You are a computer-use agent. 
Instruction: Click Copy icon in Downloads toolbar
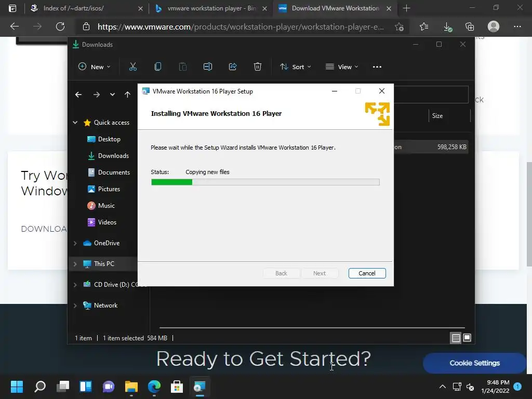pyautogui.click(x=158, y=67)
